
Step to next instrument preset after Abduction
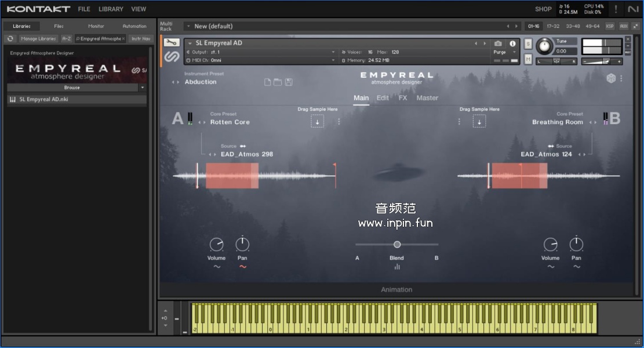(179, 82)
